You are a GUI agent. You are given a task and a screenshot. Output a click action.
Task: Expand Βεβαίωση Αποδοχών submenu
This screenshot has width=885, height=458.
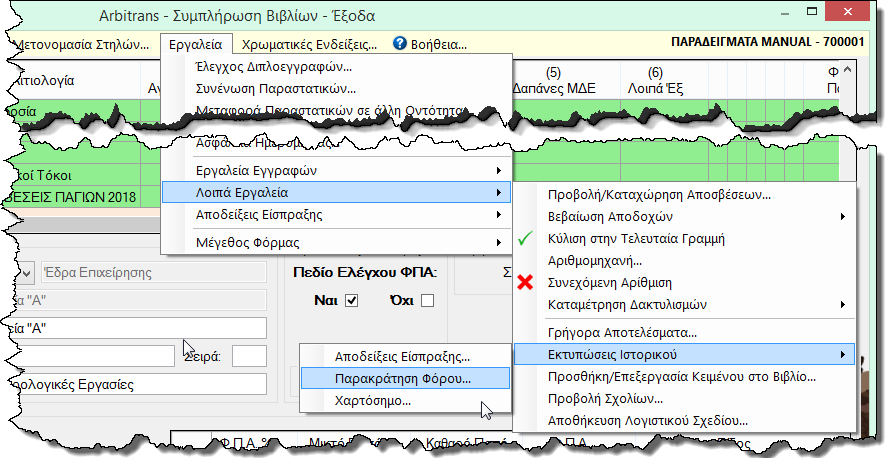pyautogui.click(x=685, y=217)
